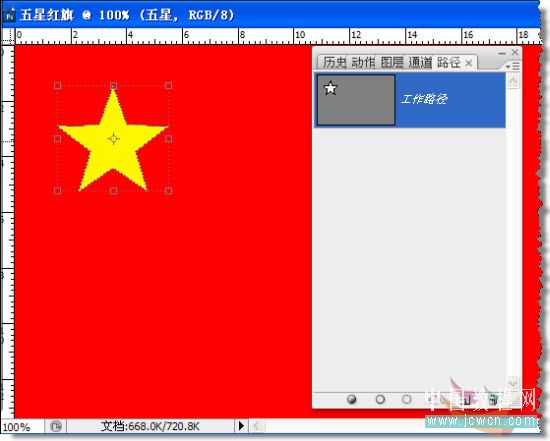Click Load path as selection icon

(x=407, y=399)
